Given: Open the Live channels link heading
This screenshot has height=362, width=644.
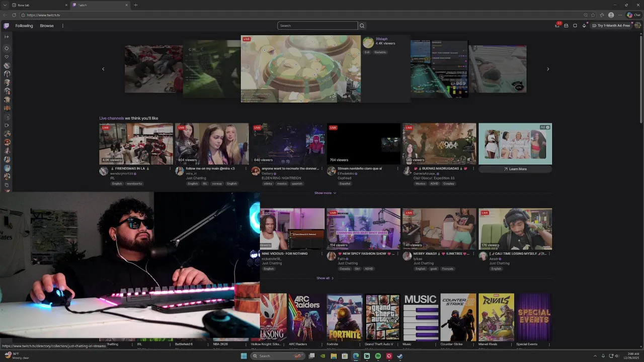Looking at the screenshot, I should (x=112, y=118).
